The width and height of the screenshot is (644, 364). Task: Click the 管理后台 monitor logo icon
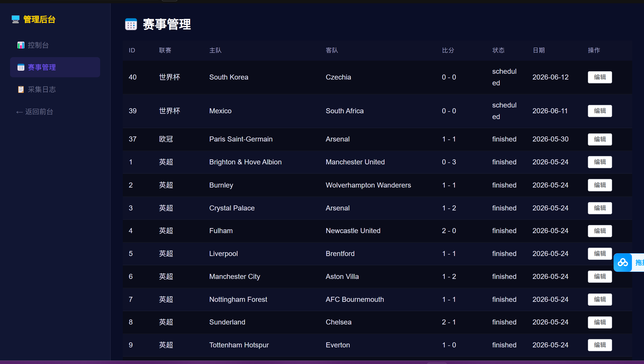16,19
